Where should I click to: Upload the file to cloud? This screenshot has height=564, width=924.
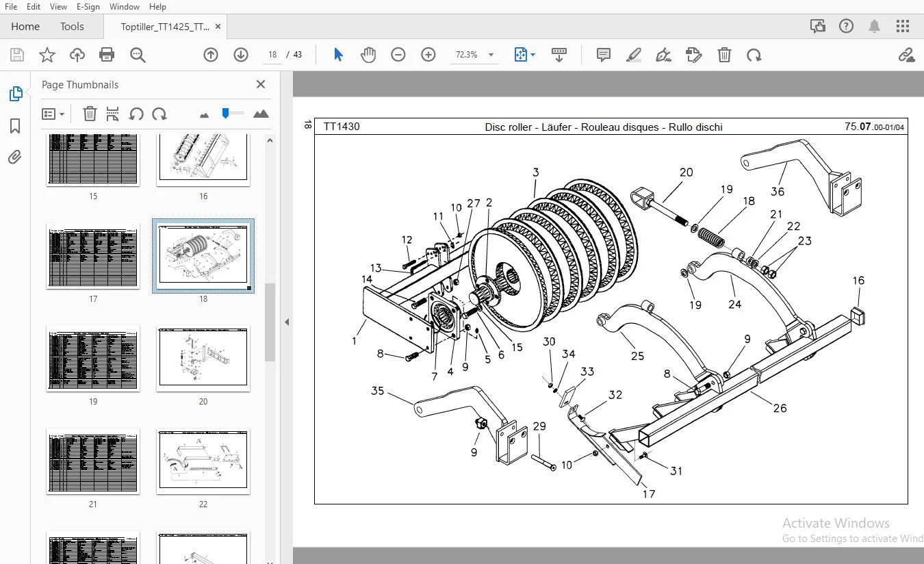77,55
